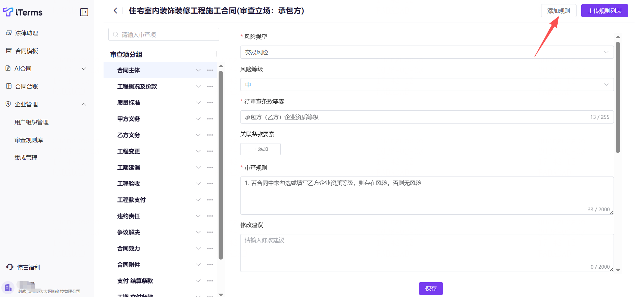Expand the 工程验收 group
The image size is (644, 297).
[x=198, y=184]
